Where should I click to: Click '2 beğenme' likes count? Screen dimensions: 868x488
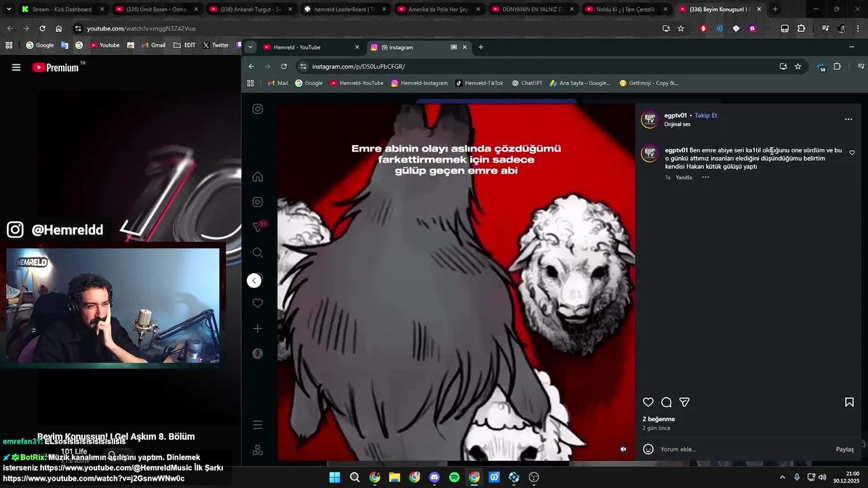pos(658,419)
